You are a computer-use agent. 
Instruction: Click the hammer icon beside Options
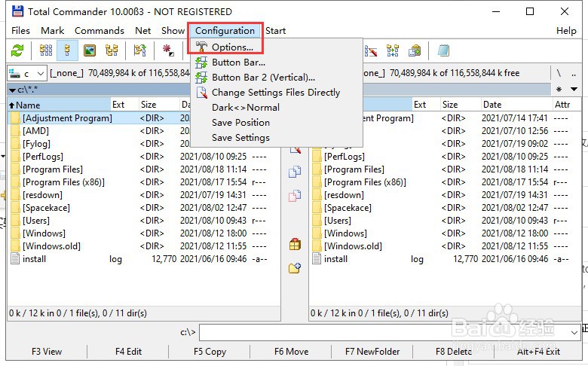coord(201,47)
